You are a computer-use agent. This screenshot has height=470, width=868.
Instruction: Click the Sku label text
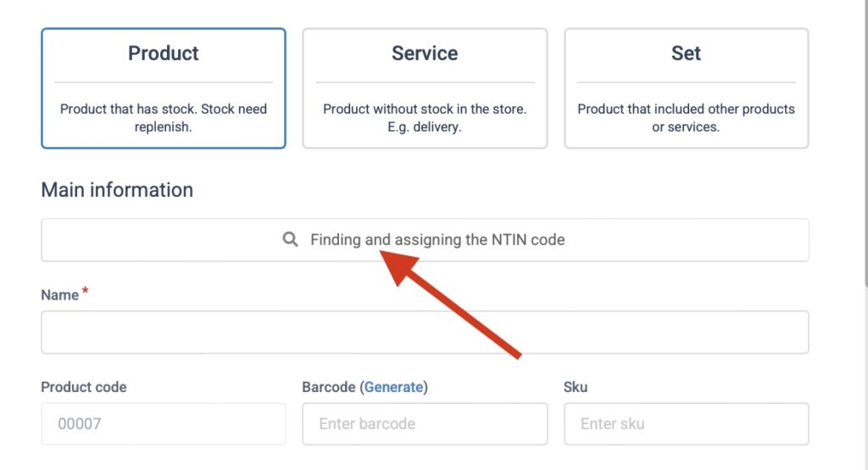576,387
